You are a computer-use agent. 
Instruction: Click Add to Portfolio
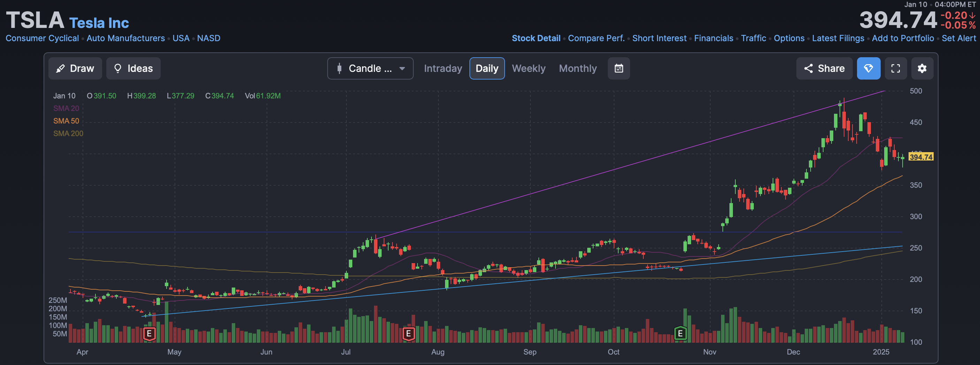tap(903, 38)
